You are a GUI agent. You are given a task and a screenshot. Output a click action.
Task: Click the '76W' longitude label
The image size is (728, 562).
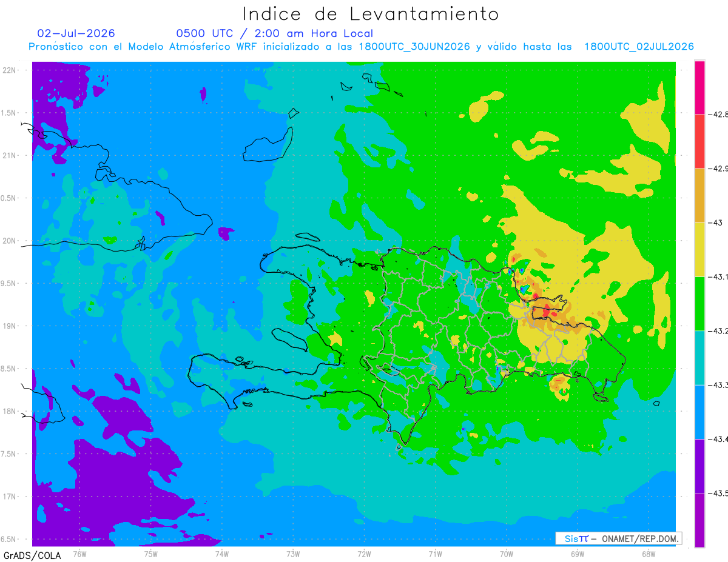coord(79,554)
